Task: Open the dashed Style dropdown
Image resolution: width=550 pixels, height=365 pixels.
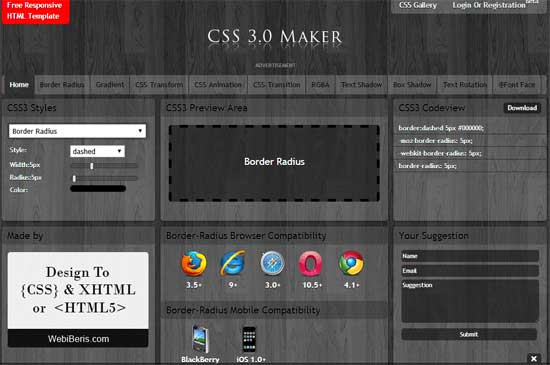Action: (x=97, y=151)
